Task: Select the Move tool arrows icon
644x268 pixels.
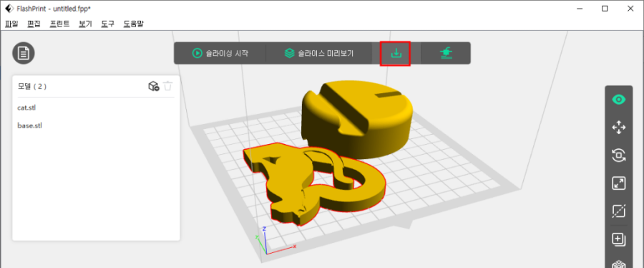Action: (x=618, y=128)
